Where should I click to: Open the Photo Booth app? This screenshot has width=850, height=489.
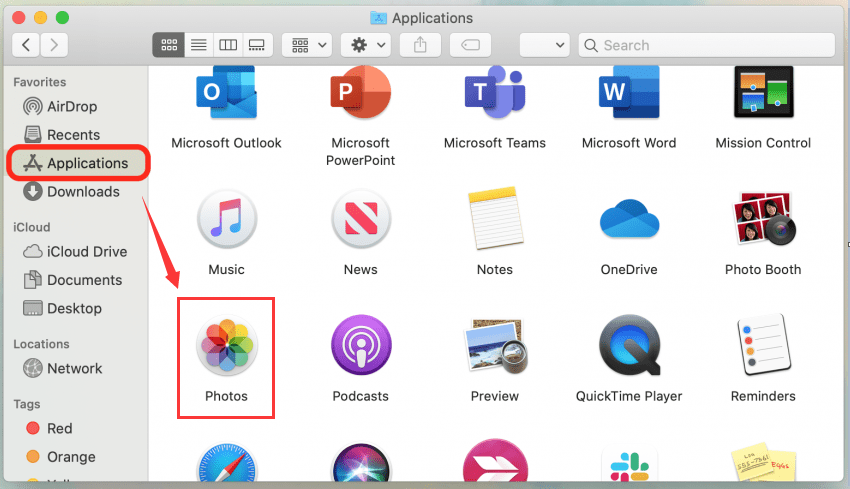pyautogui.click(x=762, y=222)
